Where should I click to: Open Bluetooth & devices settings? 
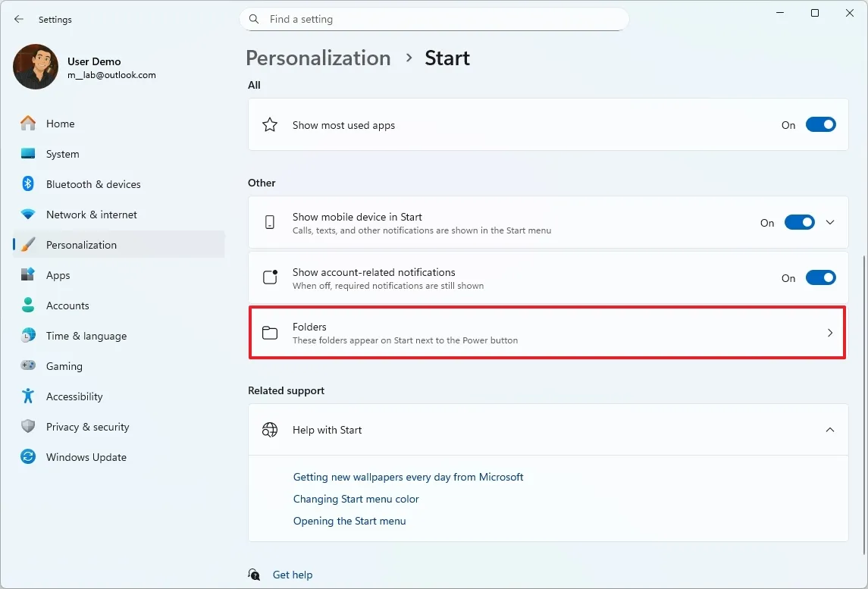92,183
